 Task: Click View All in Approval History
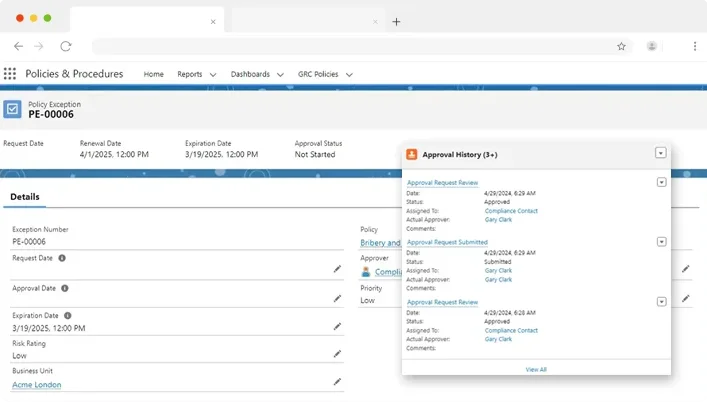536,369
